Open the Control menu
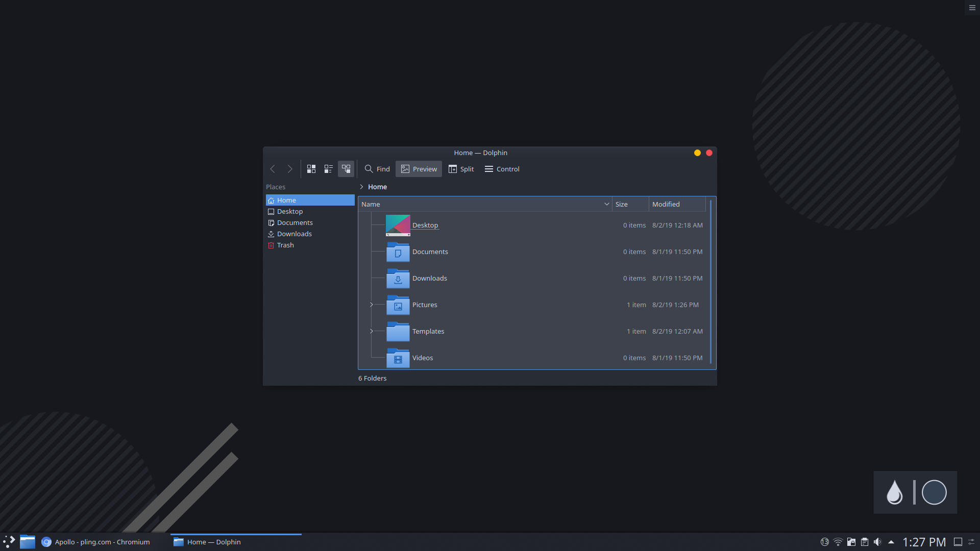Image resolution: width=980 pixels, height=551 pixels. click(x=502, y=169)
